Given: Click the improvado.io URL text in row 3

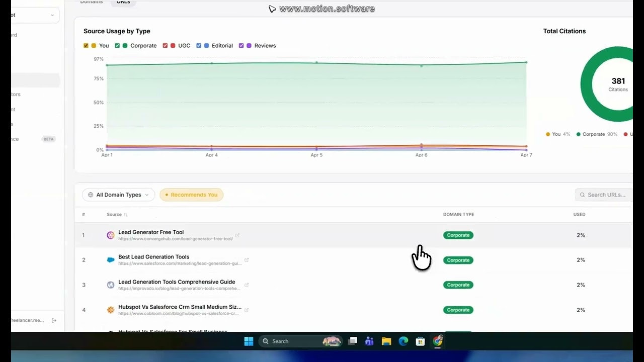Looking at the screenshot, I should tap(180, 289).
